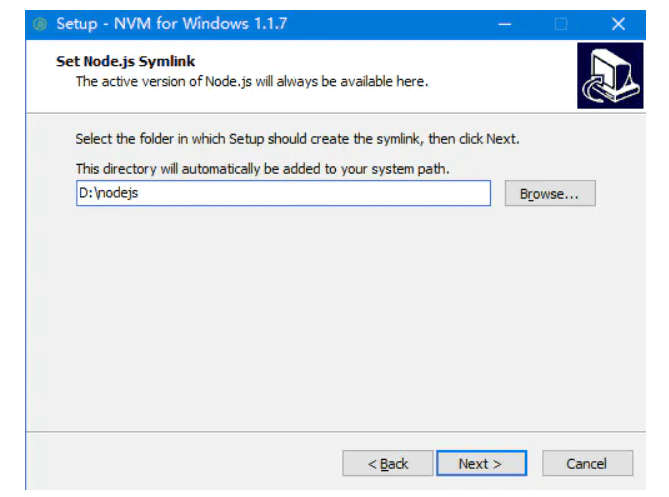
Task: Click the 'Select the folder' instruction text
Action: click(297, 139)
